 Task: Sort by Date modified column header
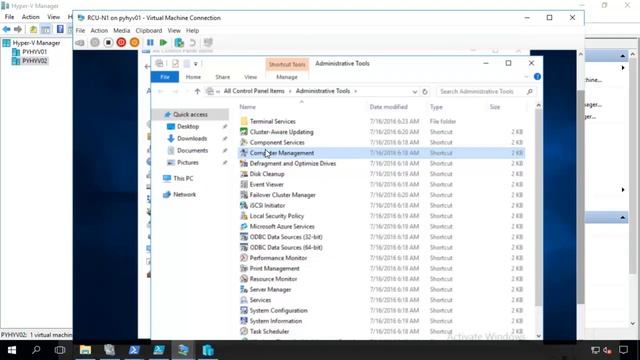point(388,107)
